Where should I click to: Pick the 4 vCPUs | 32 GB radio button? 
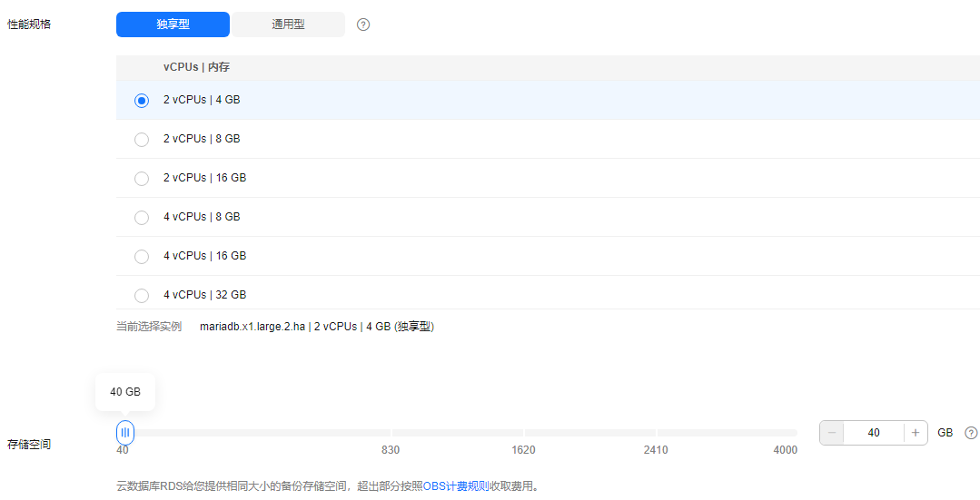[x=142, y=295]
